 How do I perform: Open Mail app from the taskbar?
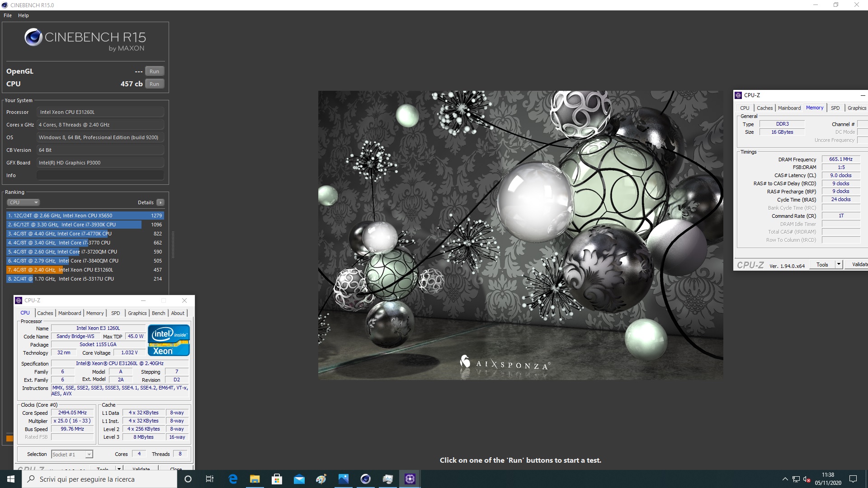[299, 479]
